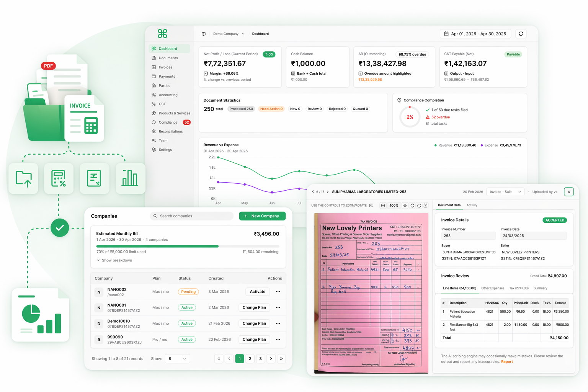Click the green command-symbol app logo

[x=162, y=34]
